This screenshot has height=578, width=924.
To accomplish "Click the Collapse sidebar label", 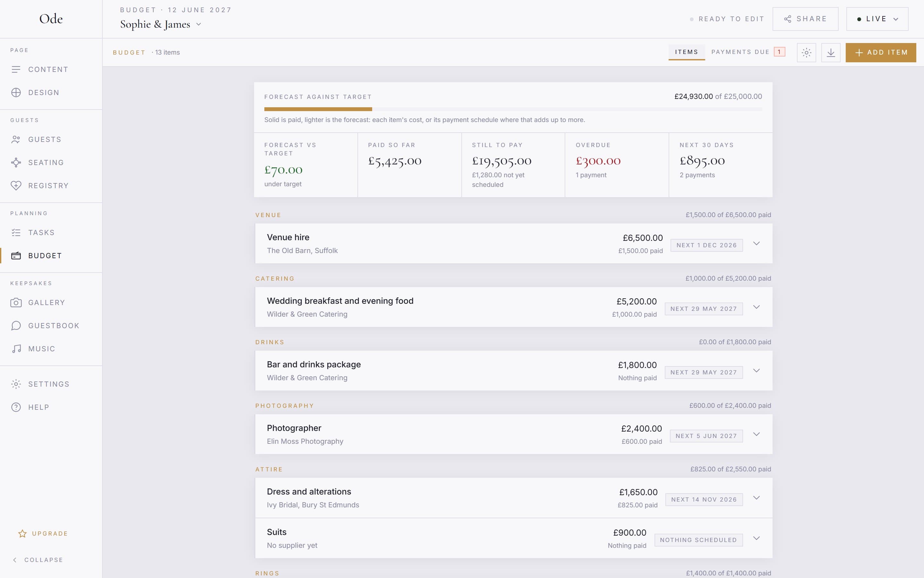I will coord(44,560).
